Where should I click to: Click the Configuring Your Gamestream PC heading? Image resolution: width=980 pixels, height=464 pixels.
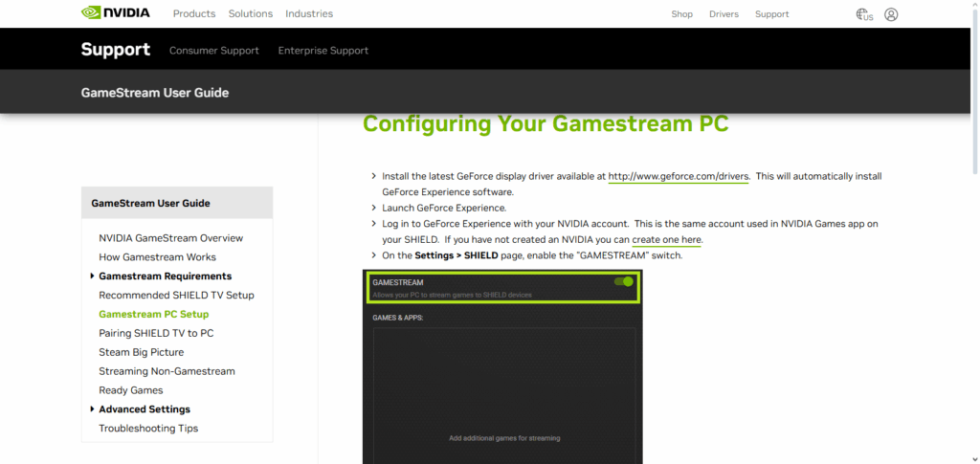[546, 123]
